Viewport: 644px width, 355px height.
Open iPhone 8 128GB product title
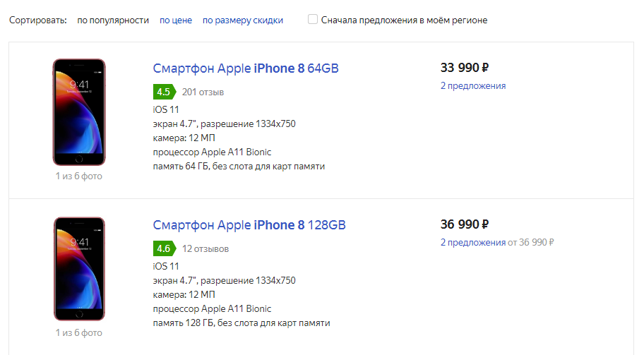pyautogui.click(x=249, y=226)
